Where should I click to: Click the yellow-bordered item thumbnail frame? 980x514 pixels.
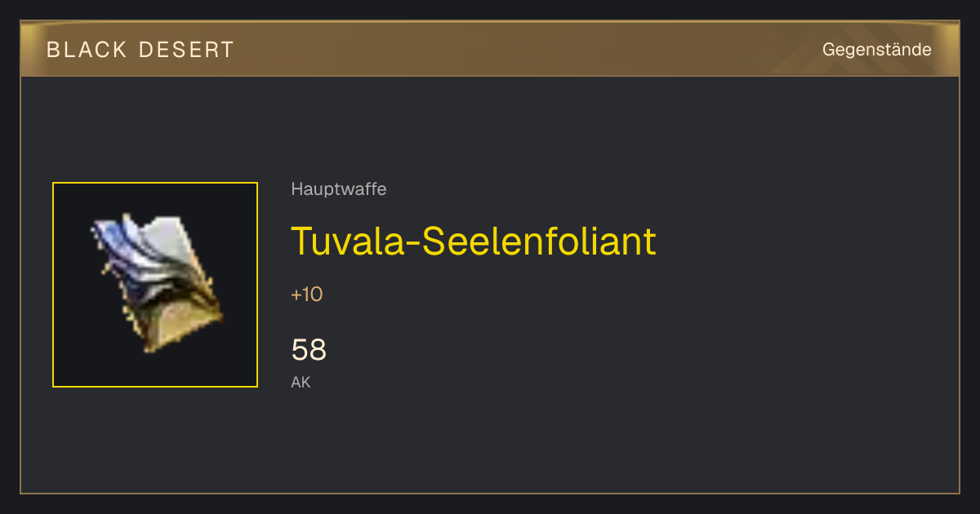click(x=155, y=285)
